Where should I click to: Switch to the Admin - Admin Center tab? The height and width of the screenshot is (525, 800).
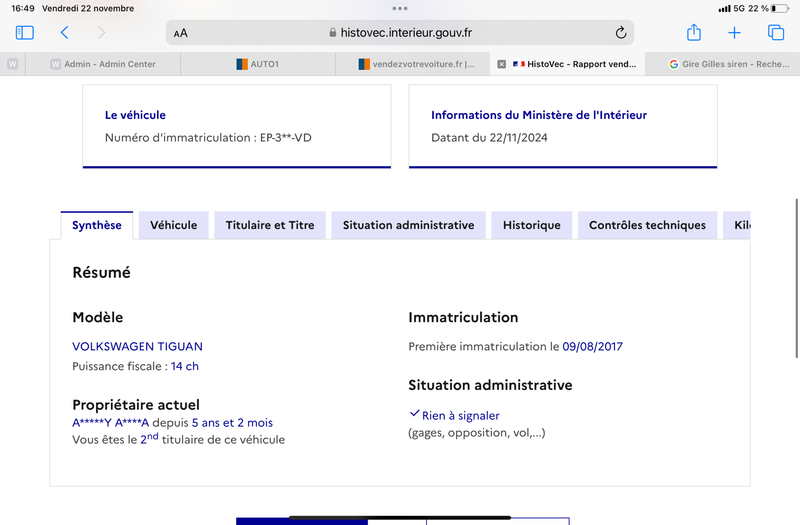tap(103, 64)
